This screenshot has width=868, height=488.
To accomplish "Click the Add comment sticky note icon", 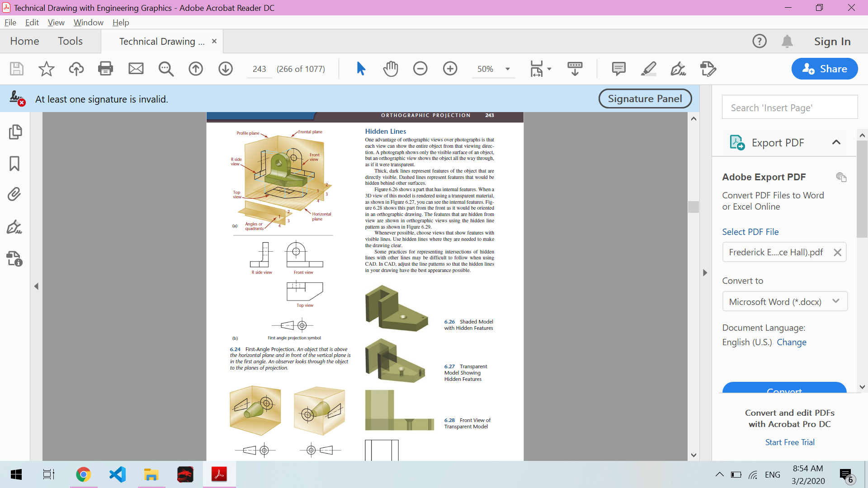I will [x=618, y=69].
